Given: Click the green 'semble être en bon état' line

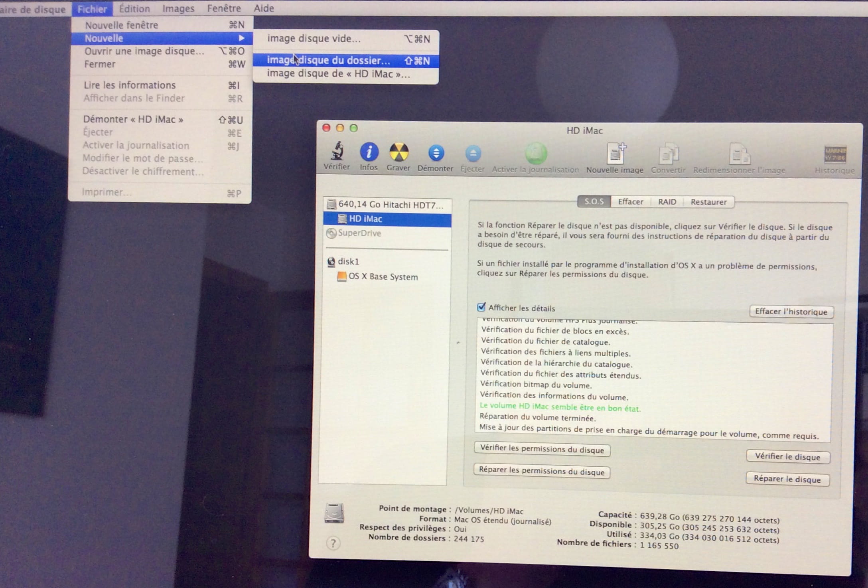Looking at the screenshot, I should click(x=560, y=407).
